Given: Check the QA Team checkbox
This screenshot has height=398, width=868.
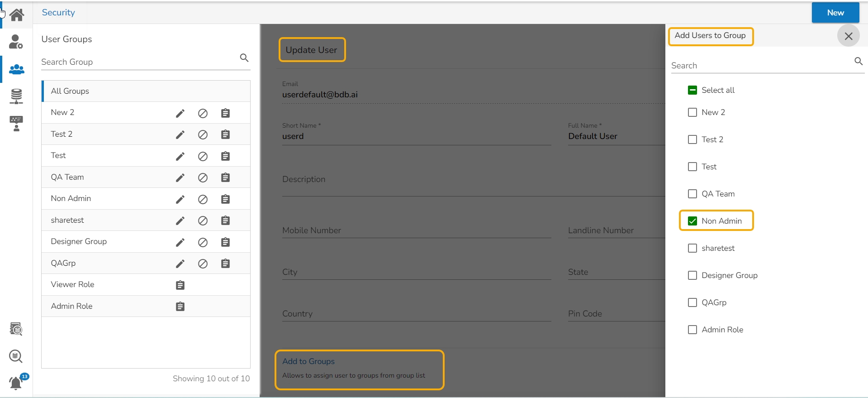Looking at the screenshot, I should 692,194.
